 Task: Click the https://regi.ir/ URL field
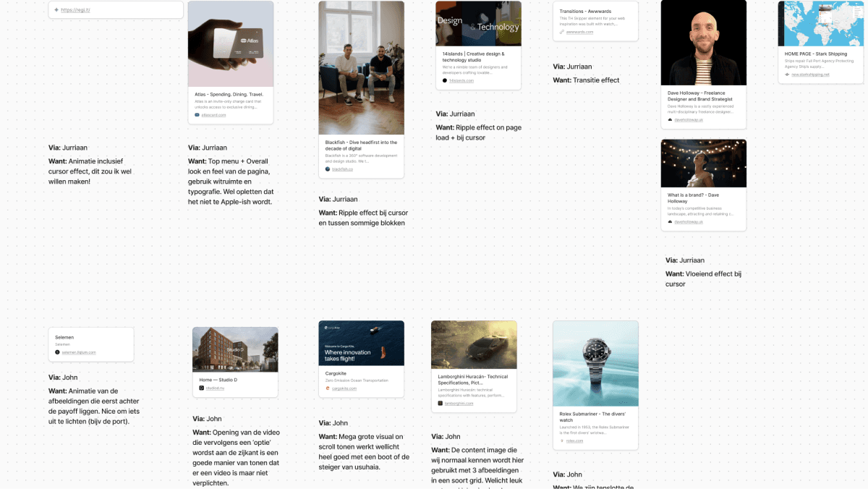click(x=116, y=10)
